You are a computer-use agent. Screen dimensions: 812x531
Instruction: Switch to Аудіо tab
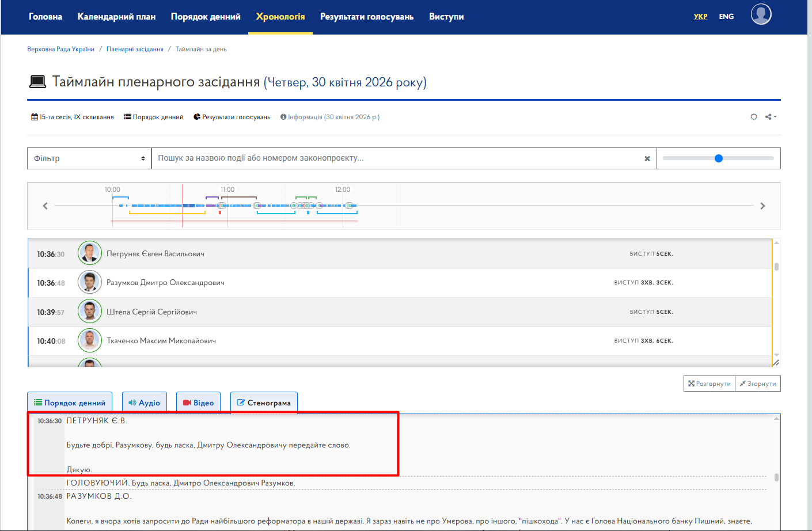point(144,403)
